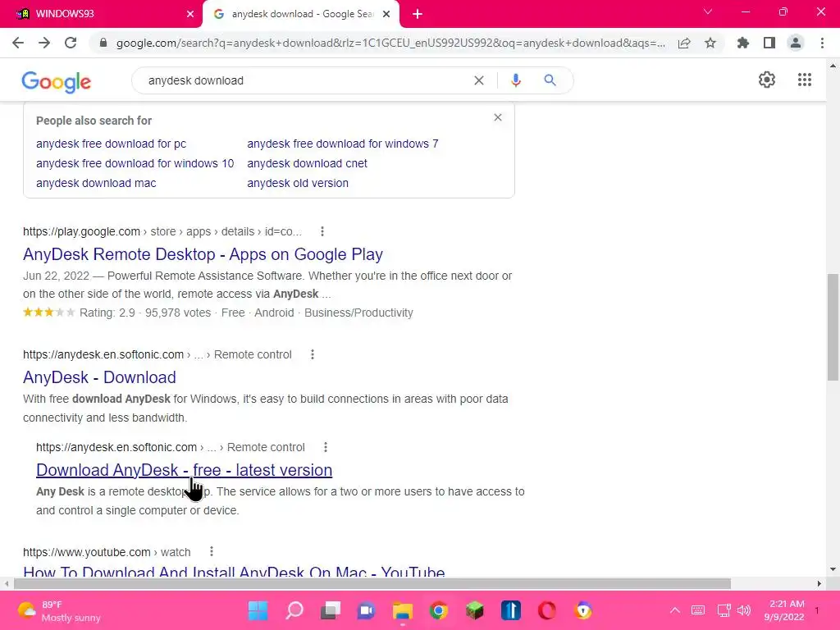The width and height of the screenshot is (840, 630).
Task: Start voice search with the microphone
Action: [515, 80]
